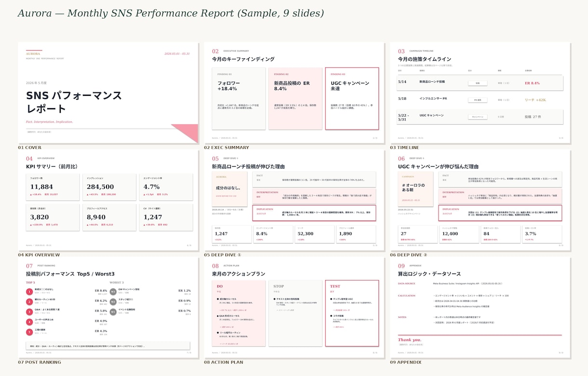Screen dimensions: 588x376
Task: Click the rank 5 circle in TOP 5
Action: pyautogui.click(x=29, y=331)
